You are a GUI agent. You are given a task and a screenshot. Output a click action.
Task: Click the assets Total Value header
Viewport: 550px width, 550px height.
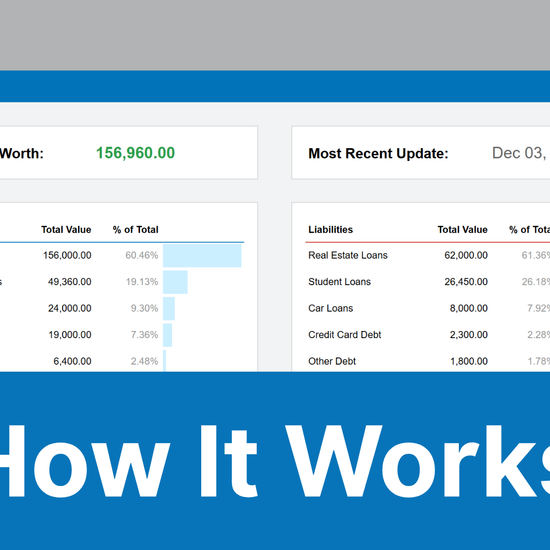point(66,229)
